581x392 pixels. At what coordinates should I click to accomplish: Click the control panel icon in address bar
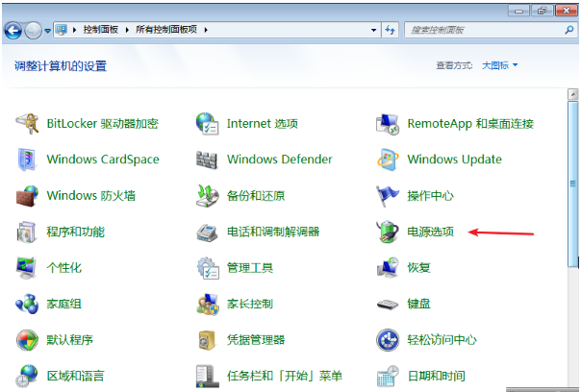pos(62,30)
